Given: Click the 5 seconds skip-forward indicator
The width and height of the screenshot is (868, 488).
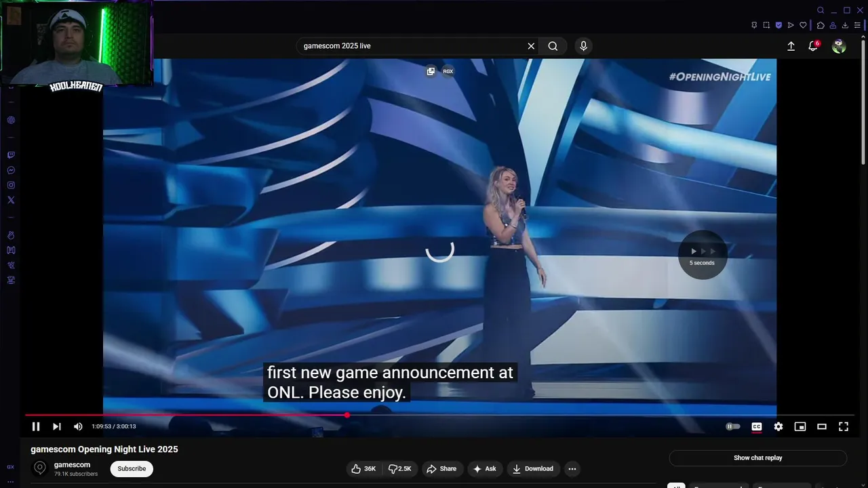Looking at the screenshot, I should [703, 255].
